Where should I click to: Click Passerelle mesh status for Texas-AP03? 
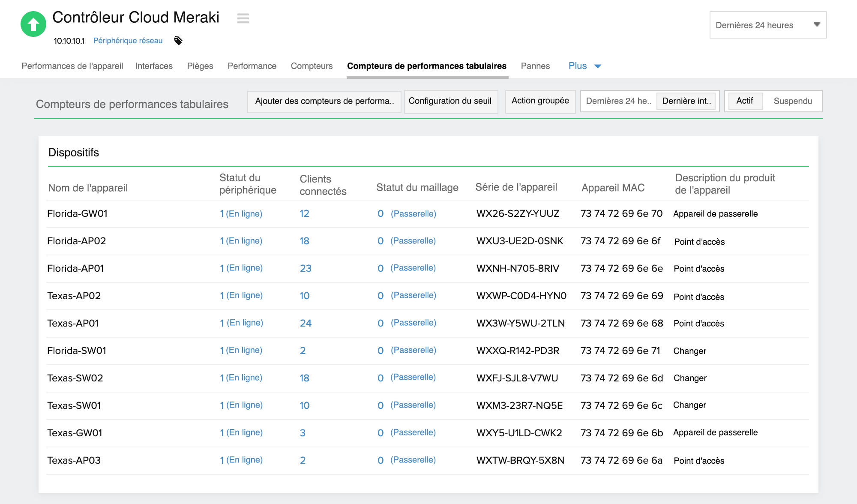(413, 459)
